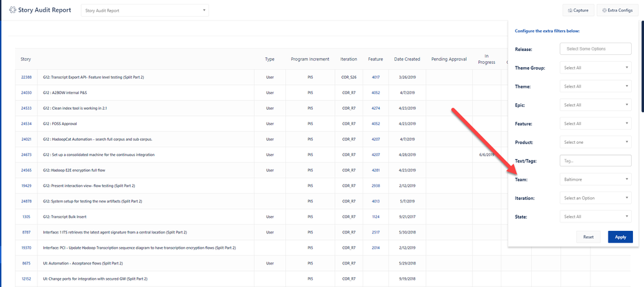This screenshot has width=644, height=287.
Task: Select the 9/21/2017 date created cell
Action: point(407,217)
